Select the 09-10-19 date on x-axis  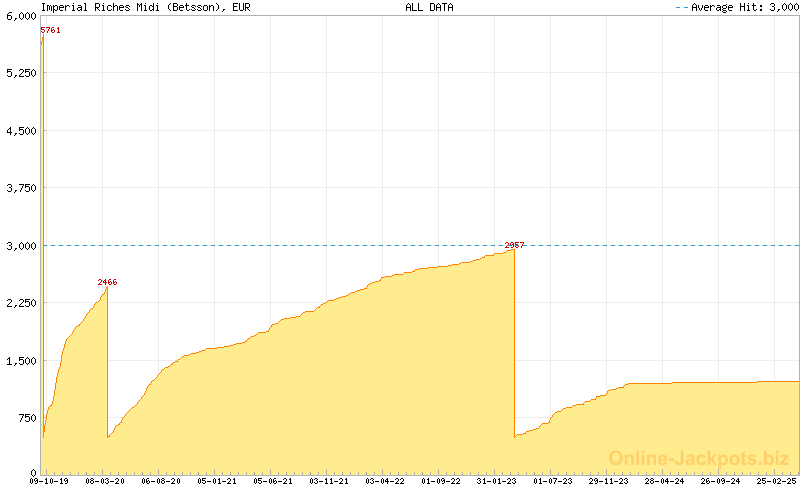tap(51, 481)
